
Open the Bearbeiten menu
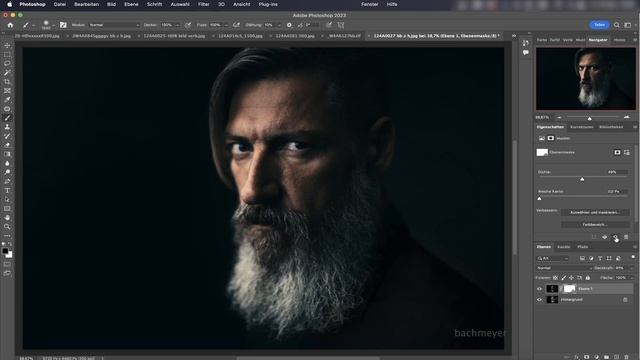(87, 4)
